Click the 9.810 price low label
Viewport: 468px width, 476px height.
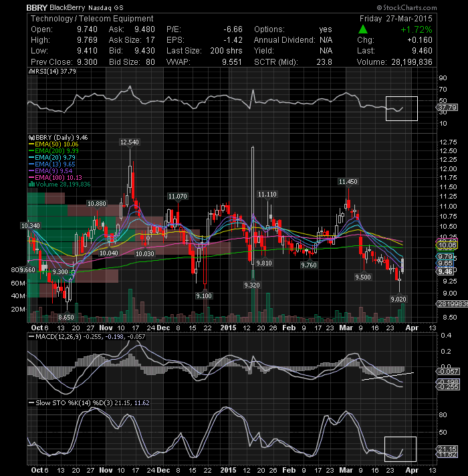click(x=264, y=263)
